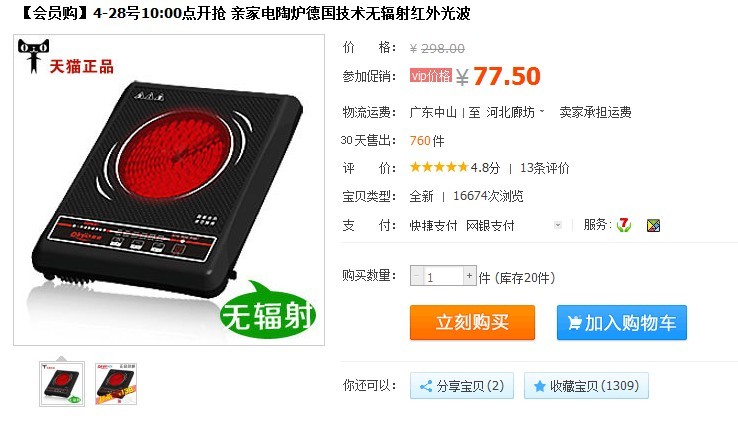Click the share icon in 分享宝贝
738x426 pixels.
[x=426, y=386]
